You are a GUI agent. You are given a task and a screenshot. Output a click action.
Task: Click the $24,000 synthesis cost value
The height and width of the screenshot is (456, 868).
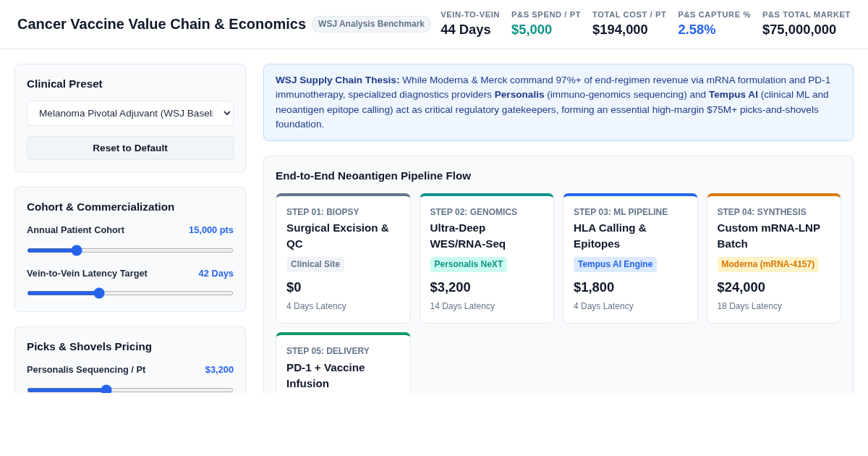tap(741, 287)
